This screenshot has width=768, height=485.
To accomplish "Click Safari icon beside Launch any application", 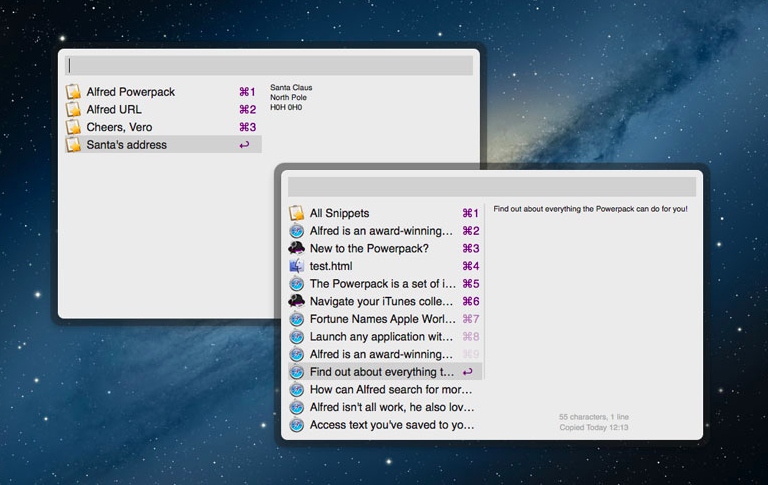I will tap(296, 337).
